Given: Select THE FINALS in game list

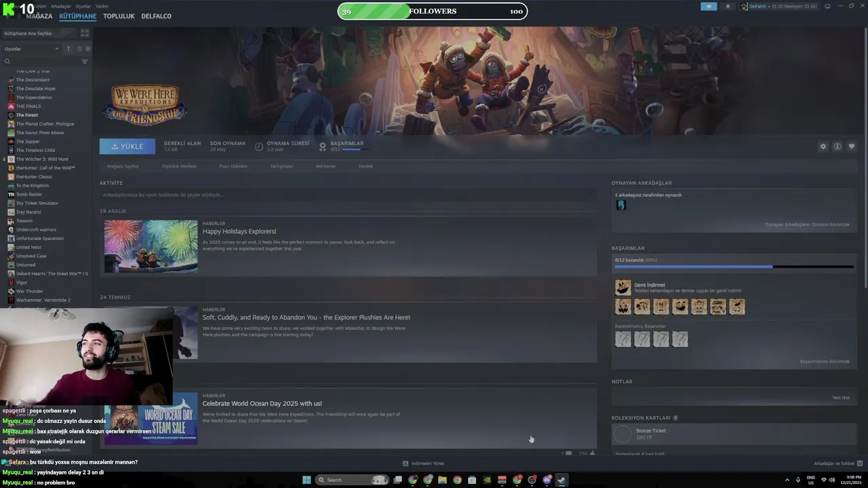Looking at the screenshot, I should click(x=28, y=106).
